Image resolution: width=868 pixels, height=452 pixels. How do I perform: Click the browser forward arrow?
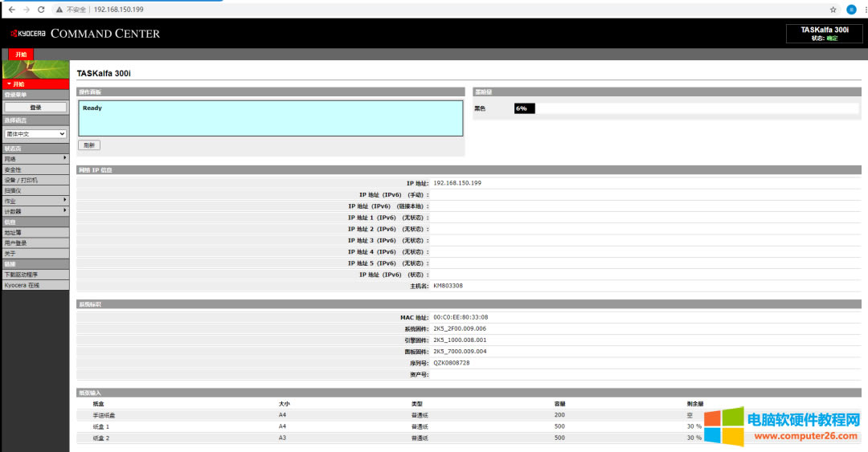point(26,9)
